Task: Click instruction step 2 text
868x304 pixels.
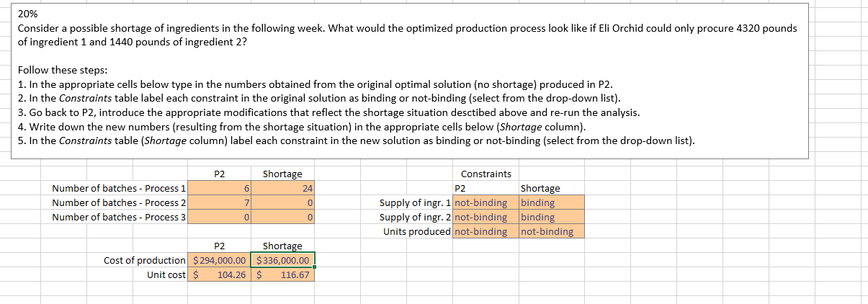Action: pyautogui.click(x=319, y=98)
